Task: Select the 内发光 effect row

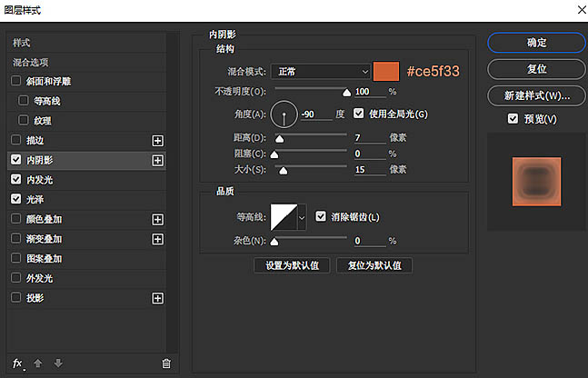Action: coord(86,180)
